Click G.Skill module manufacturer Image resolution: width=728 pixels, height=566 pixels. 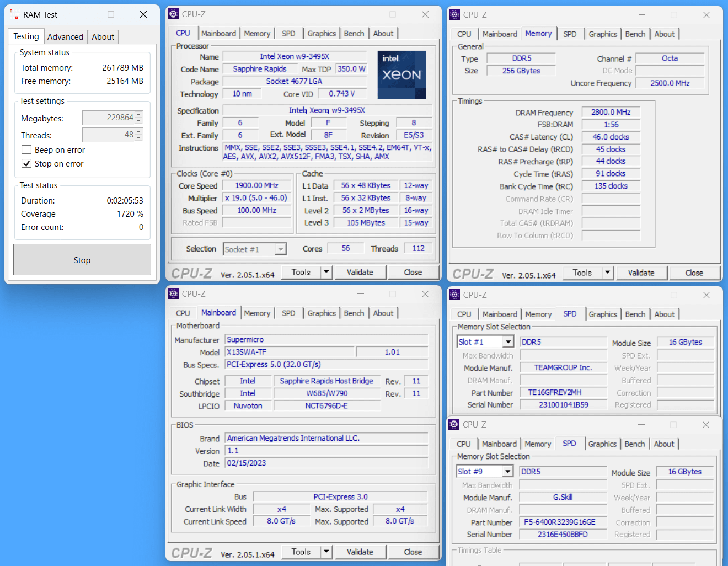click(563, 497)
